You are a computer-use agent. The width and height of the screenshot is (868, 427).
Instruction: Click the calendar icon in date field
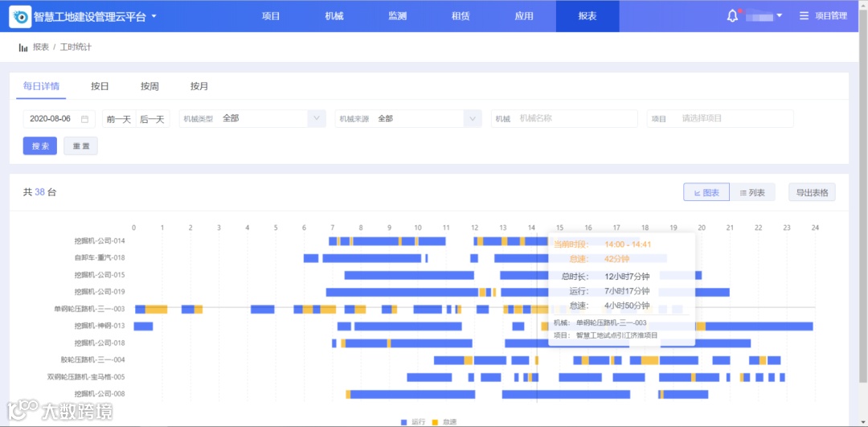click(x=84, y=118)
